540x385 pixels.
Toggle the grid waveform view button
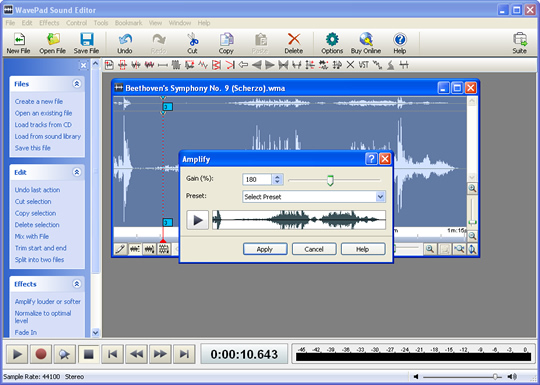164,249
